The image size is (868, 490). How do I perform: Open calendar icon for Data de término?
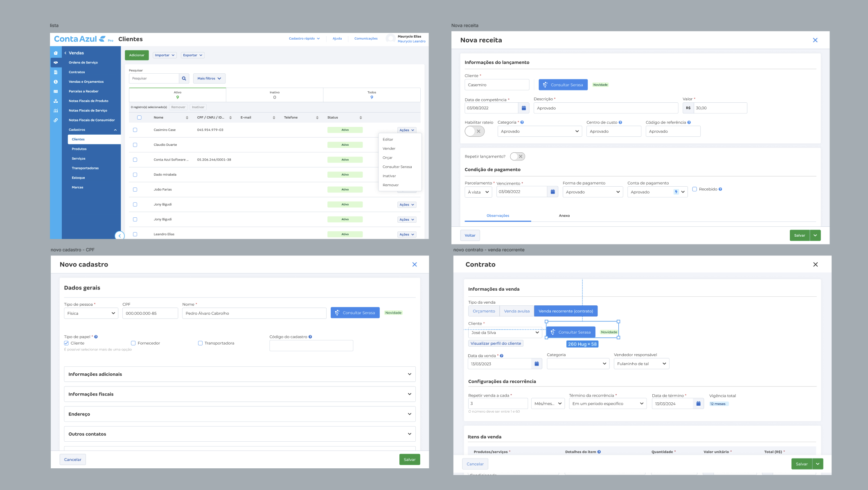[x=699, y=404]
